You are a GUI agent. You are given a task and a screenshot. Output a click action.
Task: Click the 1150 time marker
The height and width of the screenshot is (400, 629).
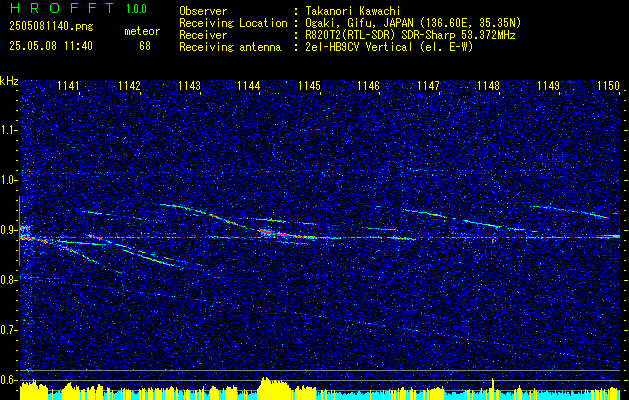coord(608,85)
